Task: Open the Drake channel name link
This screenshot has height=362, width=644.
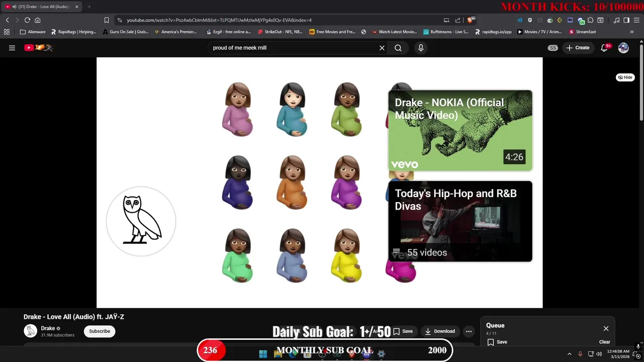Action: pyautogui.click(x=48, y=328)
